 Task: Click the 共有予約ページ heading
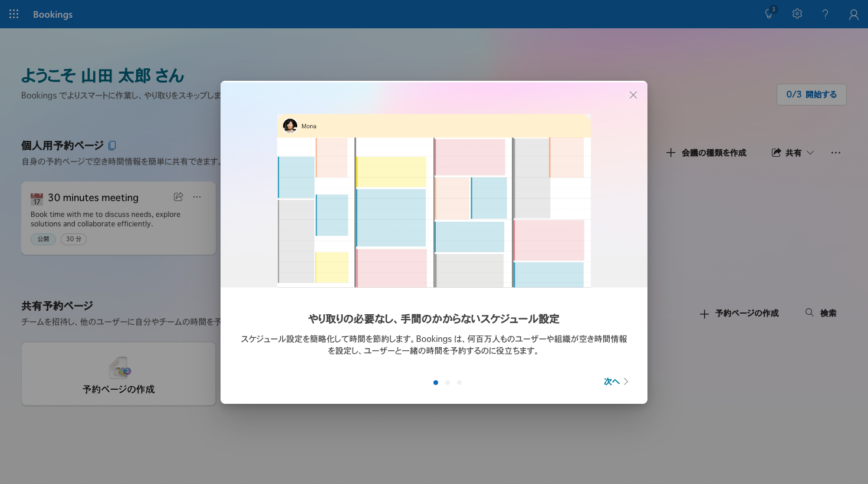57,306
